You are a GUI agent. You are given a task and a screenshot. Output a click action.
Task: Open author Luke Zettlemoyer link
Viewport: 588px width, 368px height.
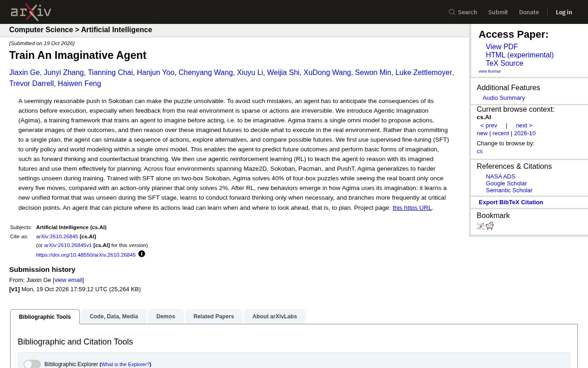(424, 73)
